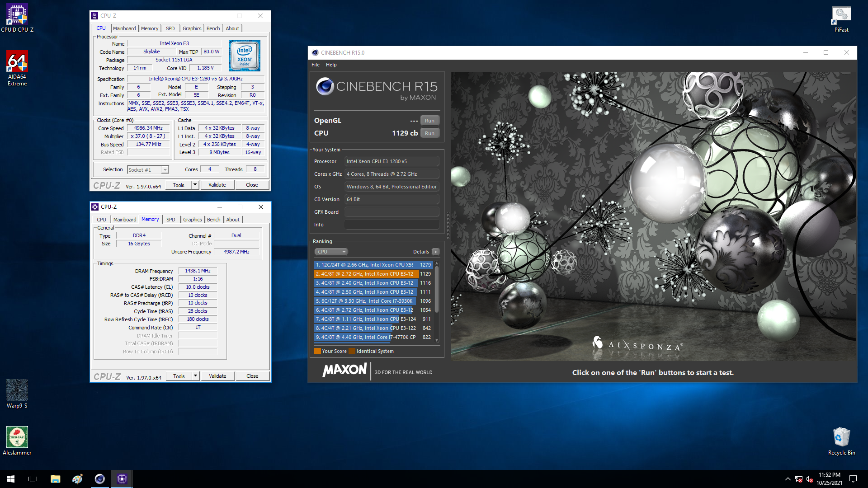Show hidden tray icons chevron

(788, 479)
